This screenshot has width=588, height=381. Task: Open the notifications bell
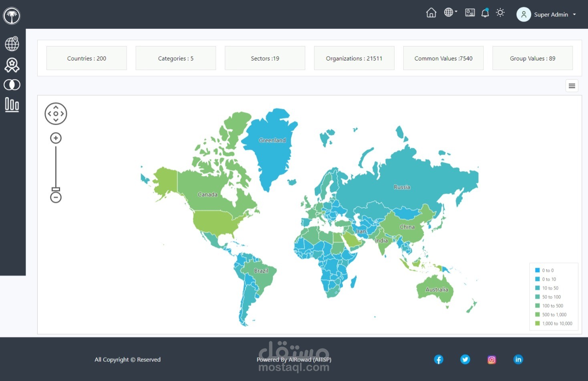pos(485,13)
